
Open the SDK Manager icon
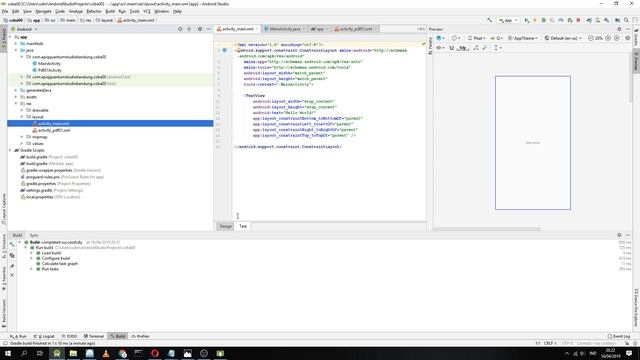[607, 20]
